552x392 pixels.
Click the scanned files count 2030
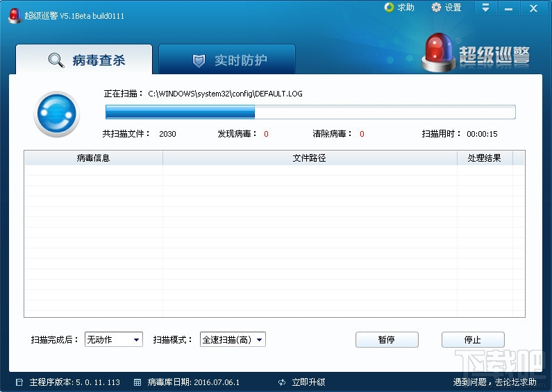pyautogui.click(x=167, y=134)
